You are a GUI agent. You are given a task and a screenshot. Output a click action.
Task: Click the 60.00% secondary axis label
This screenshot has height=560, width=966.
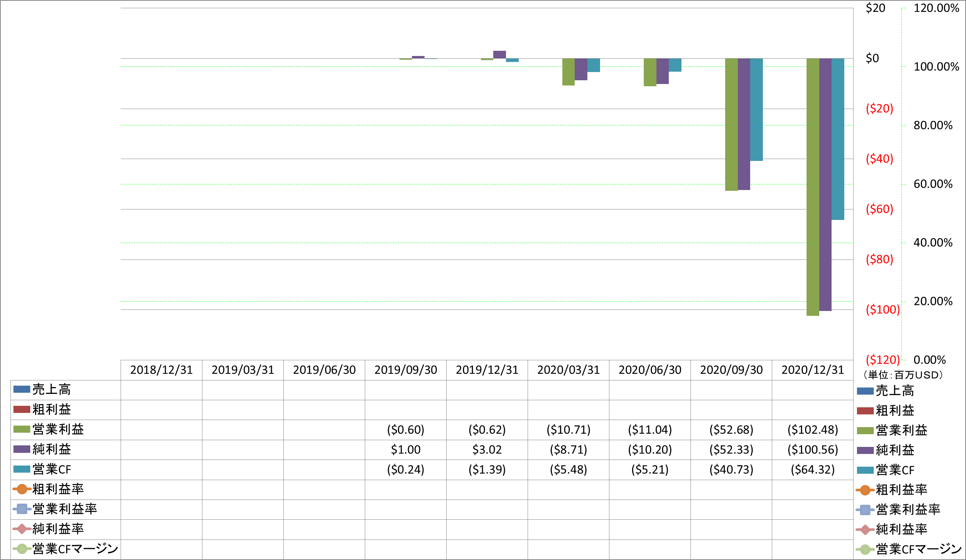pos(933,184)
